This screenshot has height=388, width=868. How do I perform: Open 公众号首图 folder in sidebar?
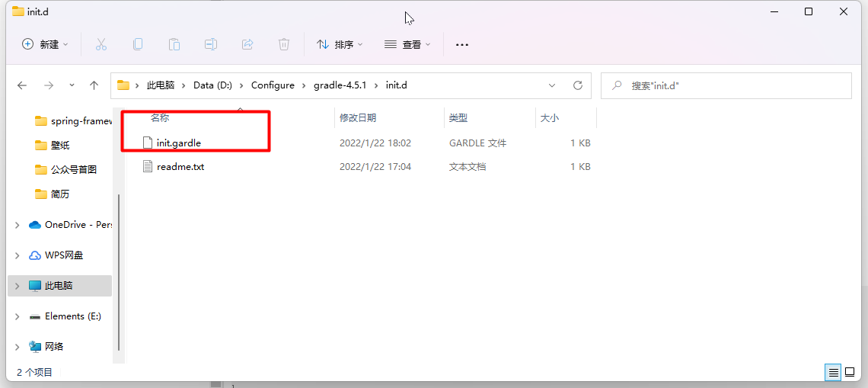pyautogui.click(x=65, y=170)
